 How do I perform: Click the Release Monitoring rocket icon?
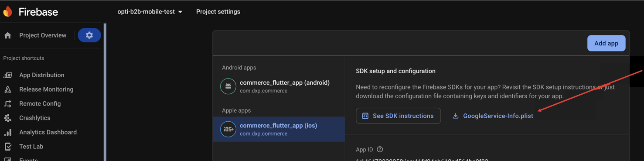(8, 89)
